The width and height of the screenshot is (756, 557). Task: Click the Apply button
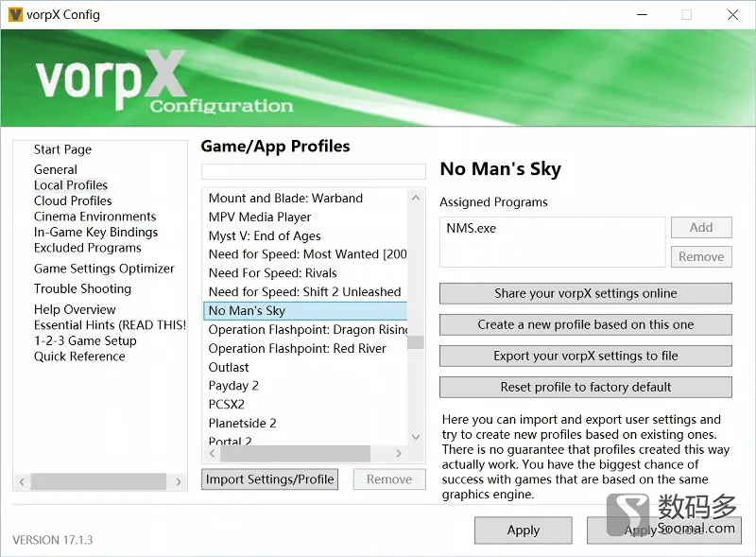(x=524, y=531)
